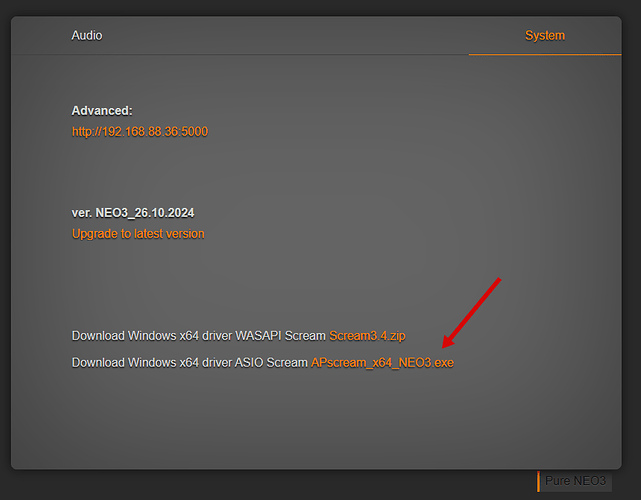The width and height of the screenshot is (641, 500).
Task: Switch to the Audio tab
Action: [86, 35]
